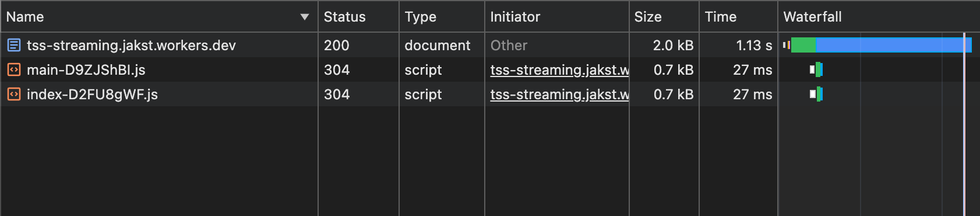Screen dimensions: 980x216
Task: Click the script type cell for main-D9ZJShBI.js
Action: [x=423, y=70]
